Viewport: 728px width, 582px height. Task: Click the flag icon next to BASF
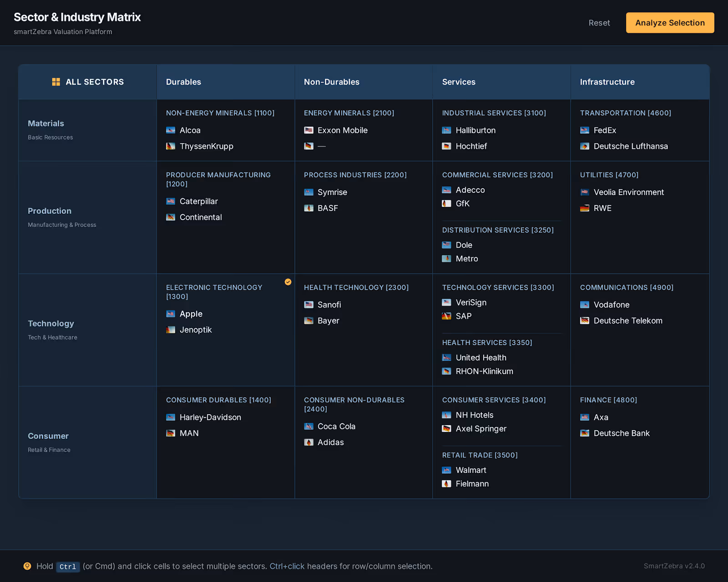tap(308, 208)
